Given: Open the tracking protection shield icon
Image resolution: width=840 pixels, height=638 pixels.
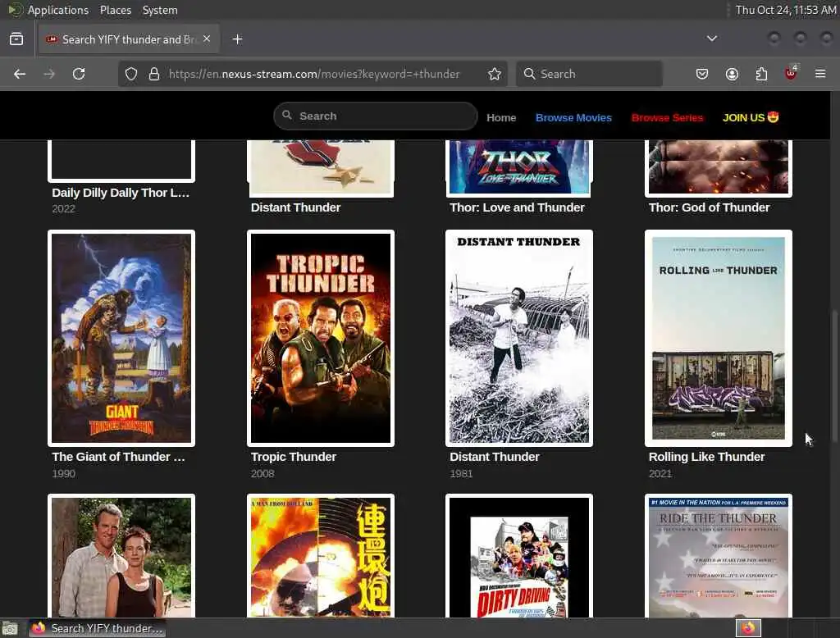Looking at the screenshot, I should pyautogui.click(x=131, y=74).
